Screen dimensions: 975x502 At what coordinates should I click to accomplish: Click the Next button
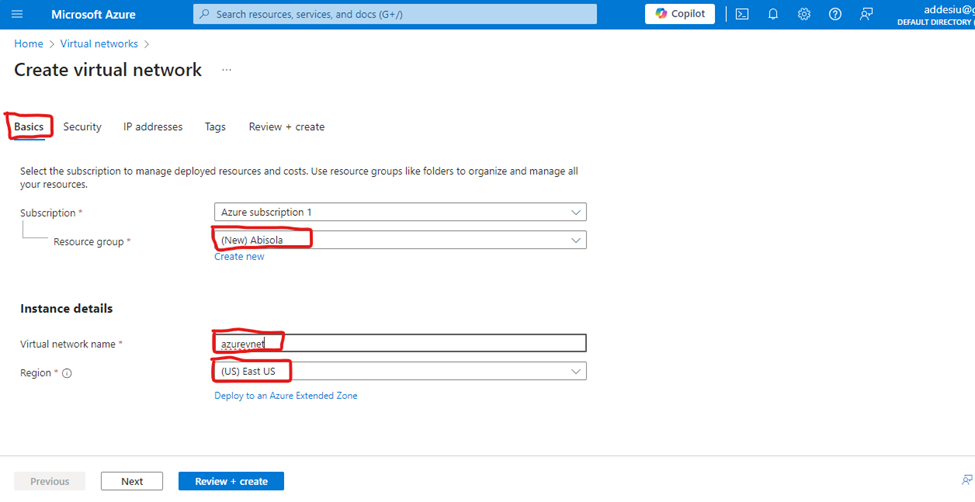[132, 481]
